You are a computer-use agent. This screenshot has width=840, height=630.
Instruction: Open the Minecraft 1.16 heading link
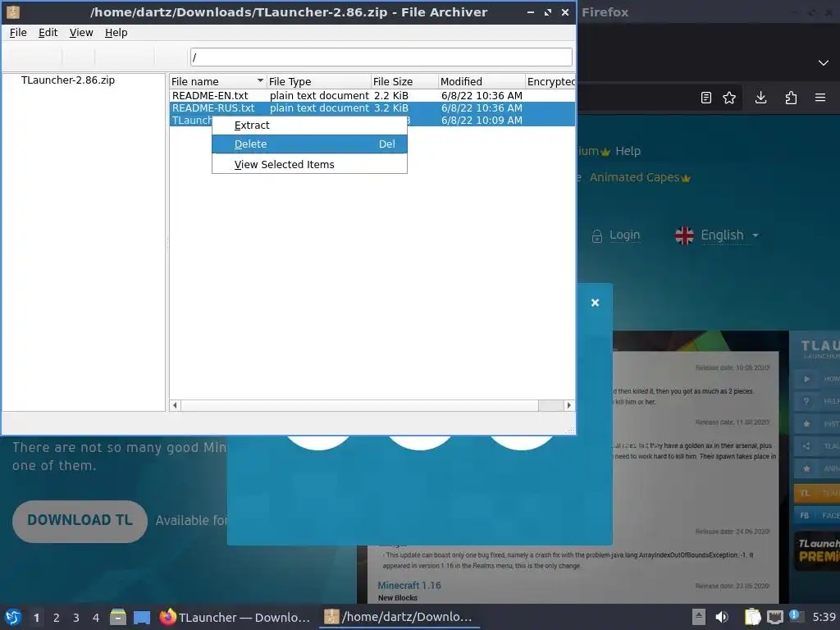click(x=409, y=585)
